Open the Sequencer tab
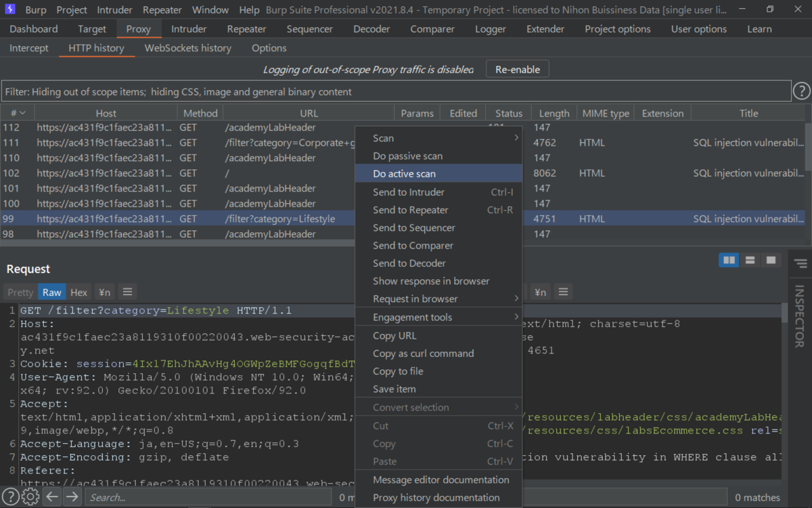This screenshot has height=508, width=812. pos(310,29)
